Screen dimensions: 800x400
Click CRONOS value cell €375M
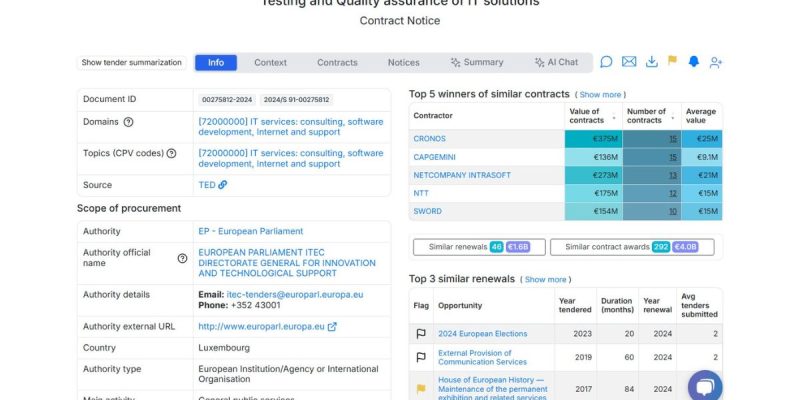593,139
